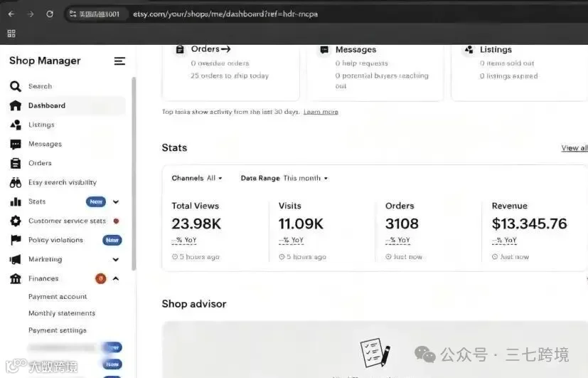The image size is (588, 378).
Task: Click the sidebar vertical scrollbar
Action: 134,174
